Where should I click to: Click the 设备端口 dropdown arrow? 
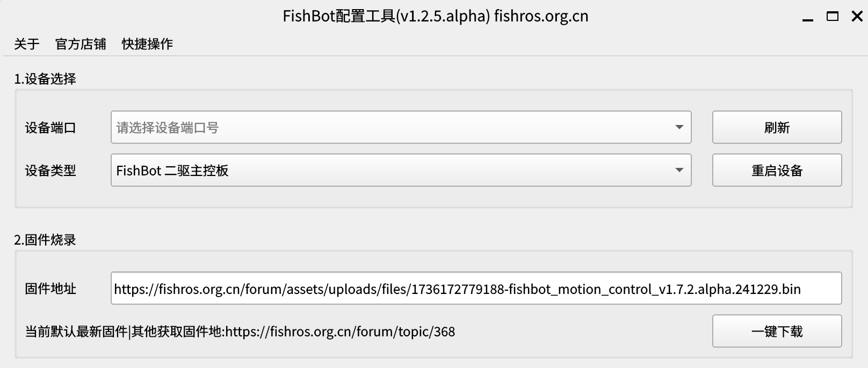click(678, 127)
